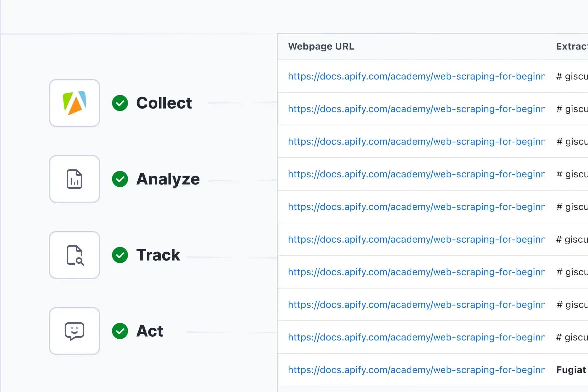
Task: Toggle the green checkmark beside Collect
Action: tap(120, 103)
